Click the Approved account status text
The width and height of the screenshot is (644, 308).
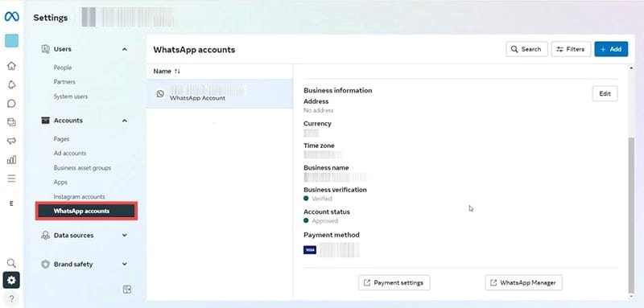click(324, 220)
